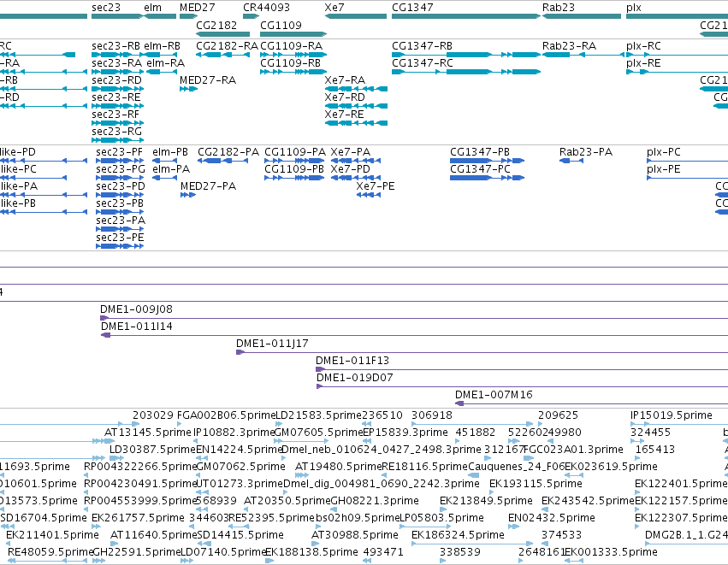
Task: Click the 306918 EST label
Action: [x=432, y=415]
